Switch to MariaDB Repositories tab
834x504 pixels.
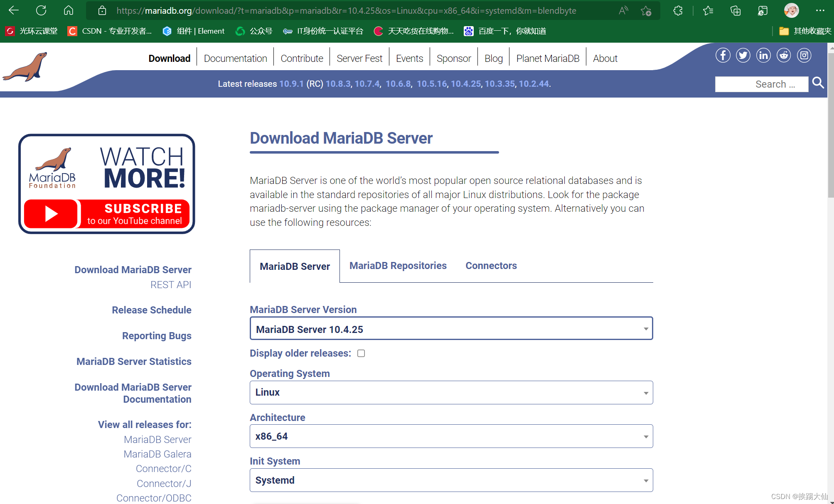[x=398, y=266]
